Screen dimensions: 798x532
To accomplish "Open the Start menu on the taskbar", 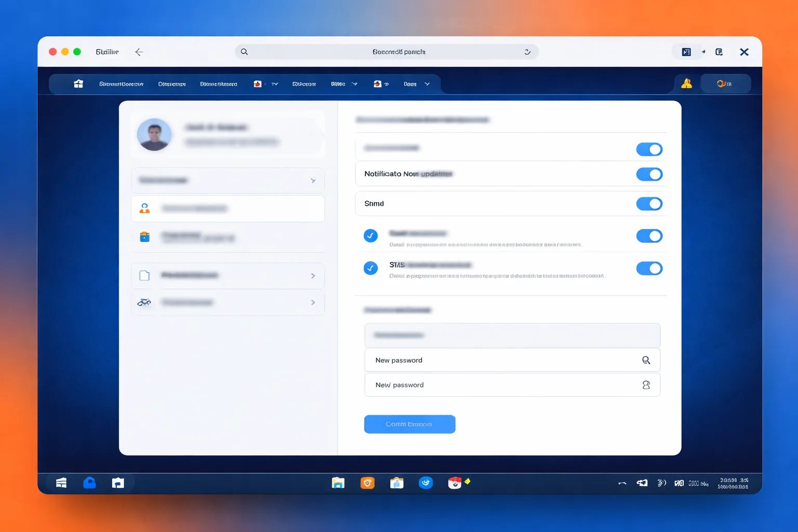I will pos(61,483).
